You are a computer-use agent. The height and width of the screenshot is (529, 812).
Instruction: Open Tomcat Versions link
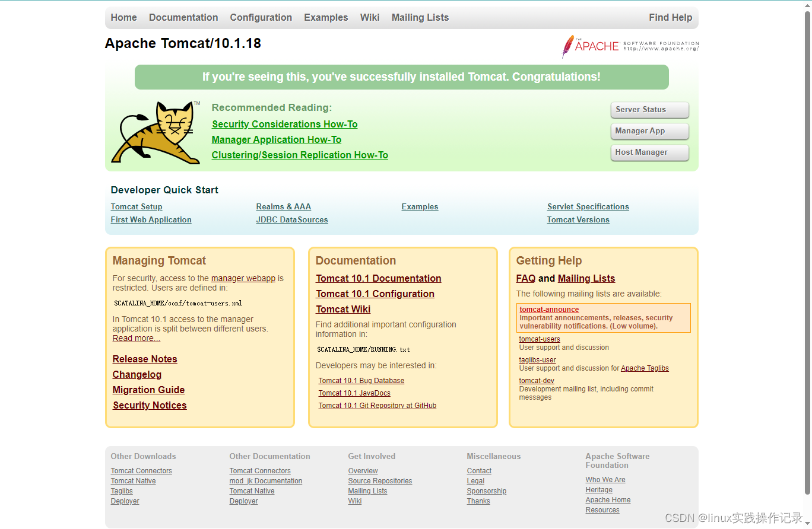[x=578, y=219]
